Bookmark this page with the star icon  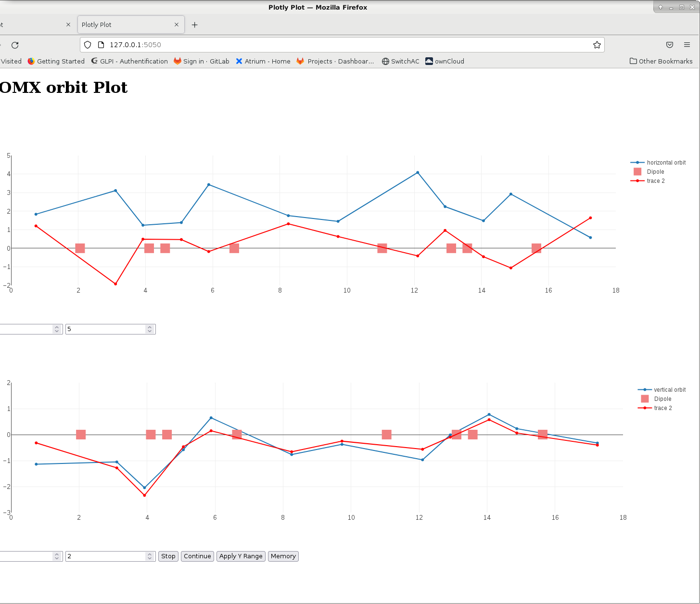(x=597, y=45)
